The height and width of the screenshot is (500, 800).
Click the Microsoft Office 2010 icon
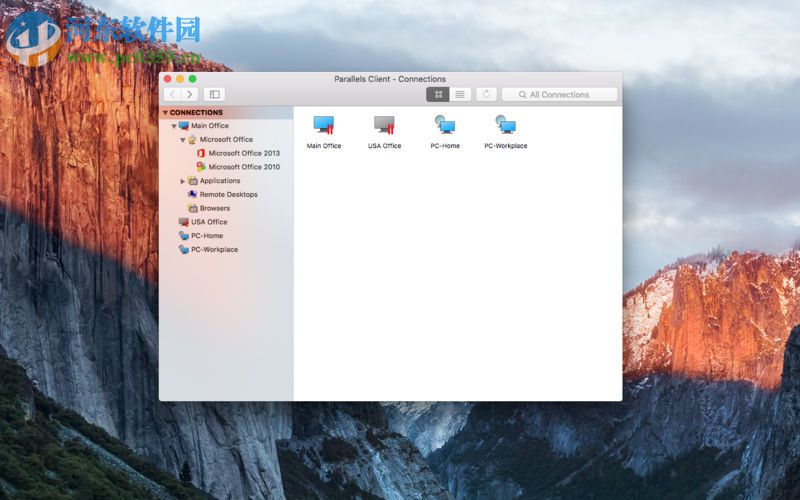201,167
